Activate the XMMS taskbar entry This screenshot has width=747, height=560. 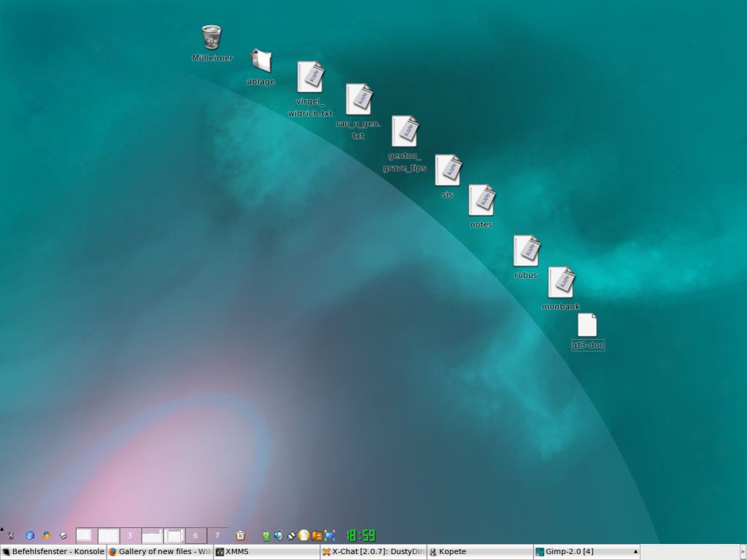click(267, 552)
